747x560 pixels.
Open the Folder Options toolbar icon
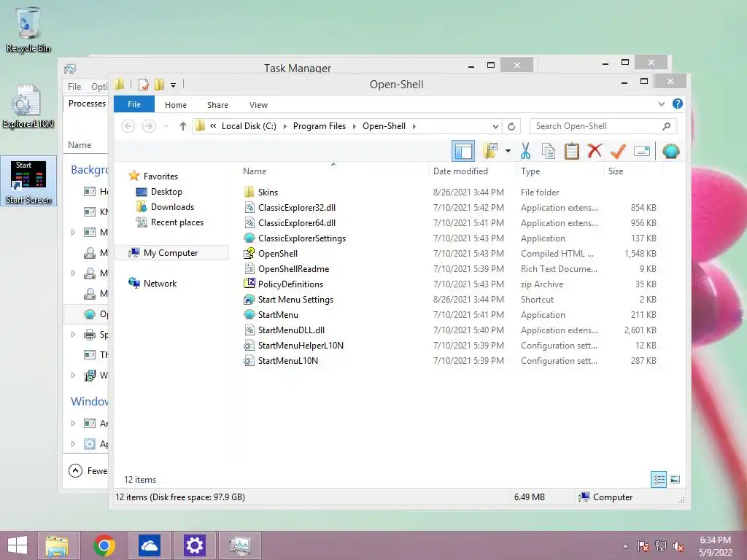click(490, 152)
